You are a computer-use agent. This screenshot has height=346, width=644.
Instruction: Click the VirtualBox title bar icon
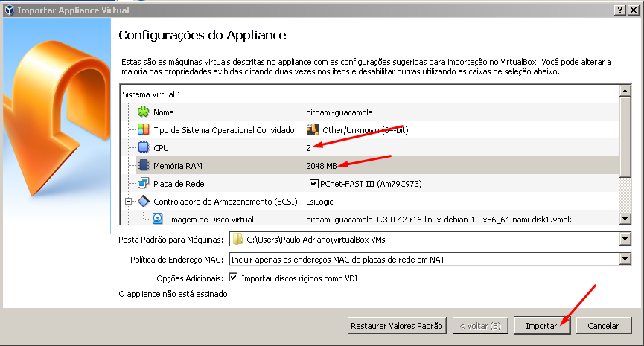coord(10,10)
